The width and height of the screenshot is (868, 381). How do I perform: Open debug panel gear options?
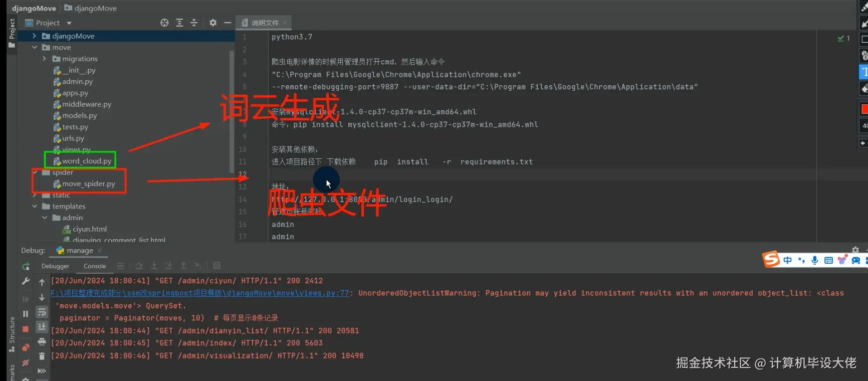[x=855, y=250]
